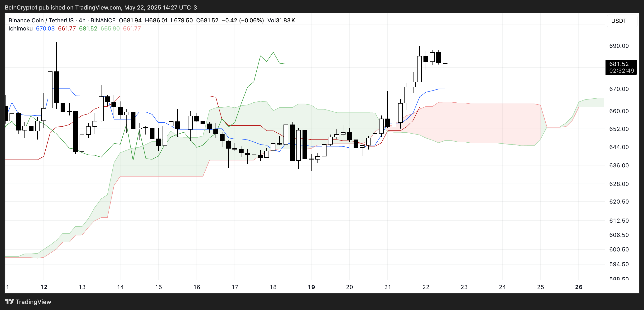Screen dimensions: 644x310
Task: Click the bold 12 date label on the time axis
Action: tap(44, 287)
